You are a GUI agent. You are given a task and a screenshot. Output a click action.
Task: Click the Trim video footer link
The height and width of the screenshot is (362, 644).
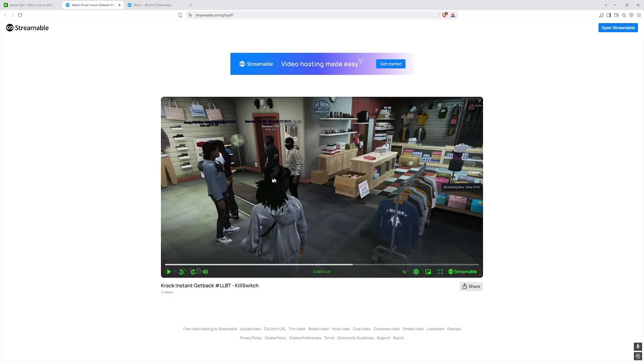(297, 329)
